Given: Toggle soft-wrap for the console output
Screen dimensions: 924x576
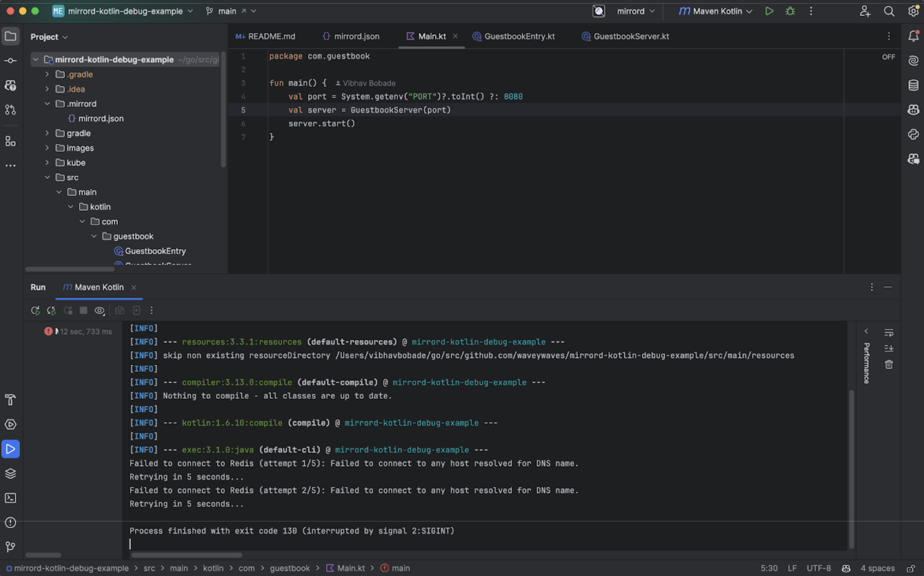Looking at the screenshot, I should 889,332.
